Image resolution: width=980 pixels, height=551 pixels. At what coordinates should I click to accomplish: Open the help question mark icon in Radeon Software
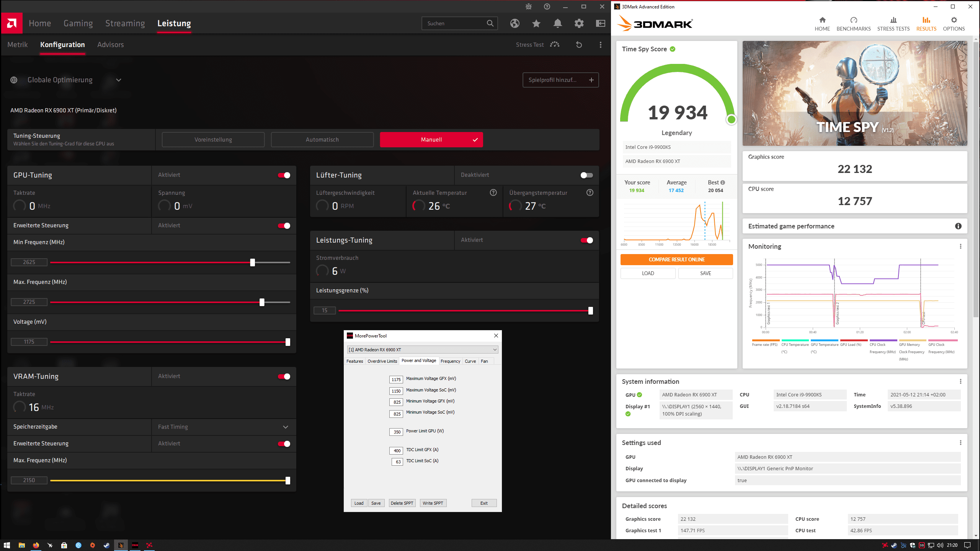(x=547, y=7)
